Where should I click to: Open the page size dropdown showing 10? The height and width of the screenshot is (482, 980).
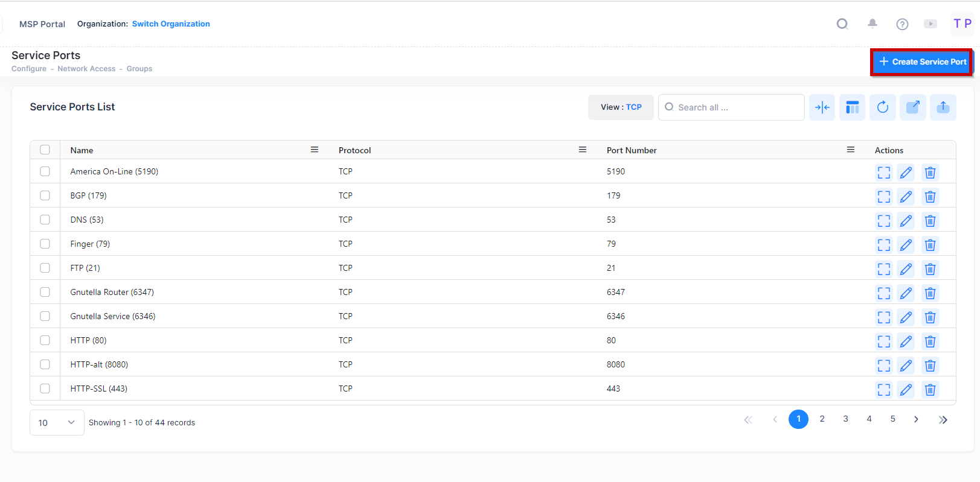tap(57, 422)
